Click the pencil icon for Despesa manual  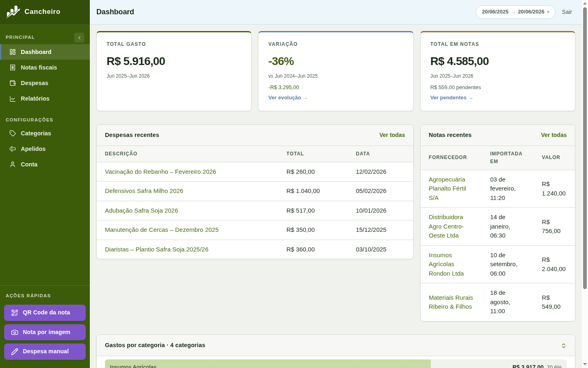(15, 352)
